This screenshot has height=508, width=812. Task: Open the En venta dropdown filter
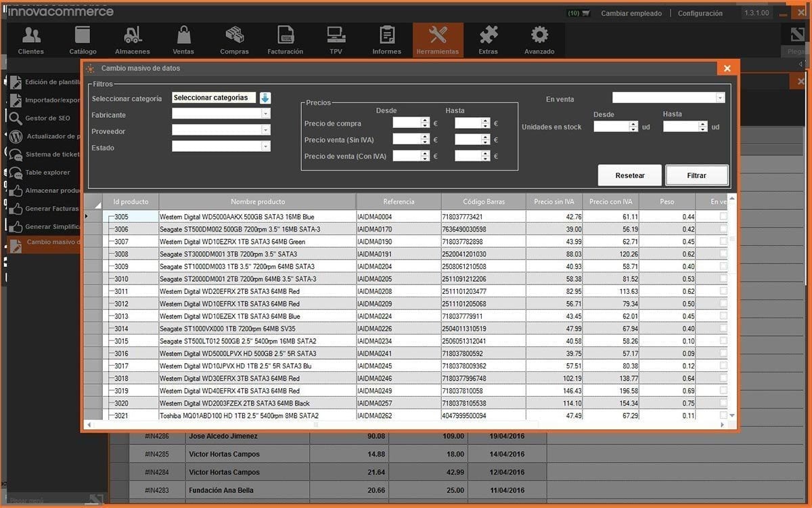719,98
